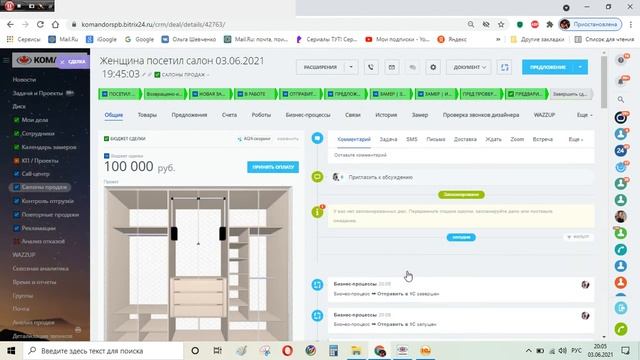This screenshot has width=640, height=360.
Task: Open the search magnifier in right panel
Action: 621,99
